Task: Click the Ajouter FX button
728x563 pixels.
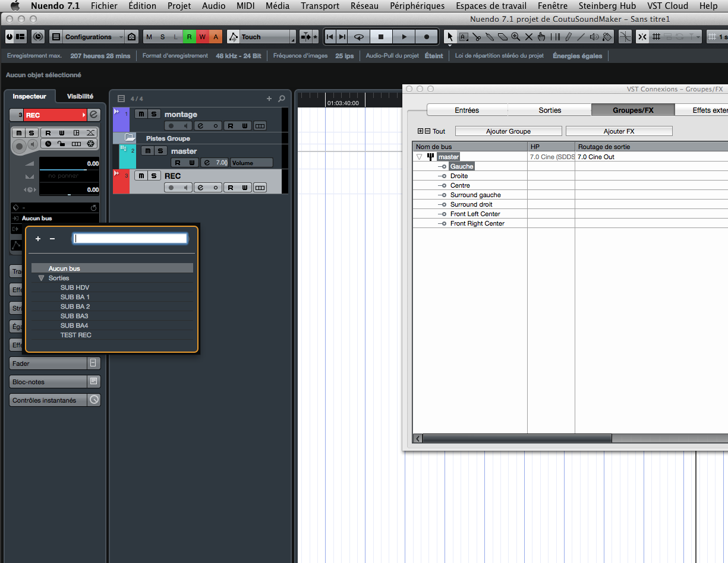Action: pyautogui.click(x=618, y=131)
